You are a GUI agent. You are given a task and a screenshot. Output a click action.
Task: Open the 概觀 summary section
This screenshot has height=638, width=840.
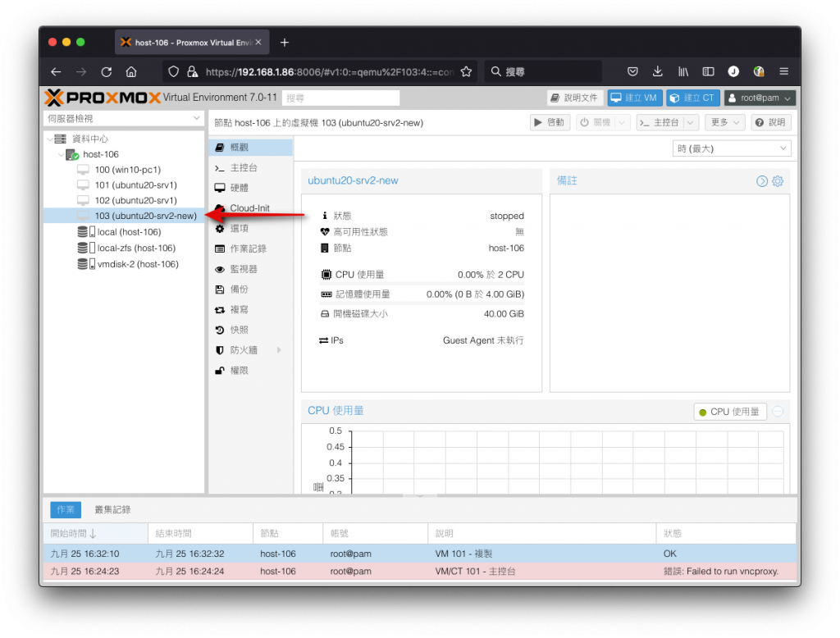(x=251, y=148)
